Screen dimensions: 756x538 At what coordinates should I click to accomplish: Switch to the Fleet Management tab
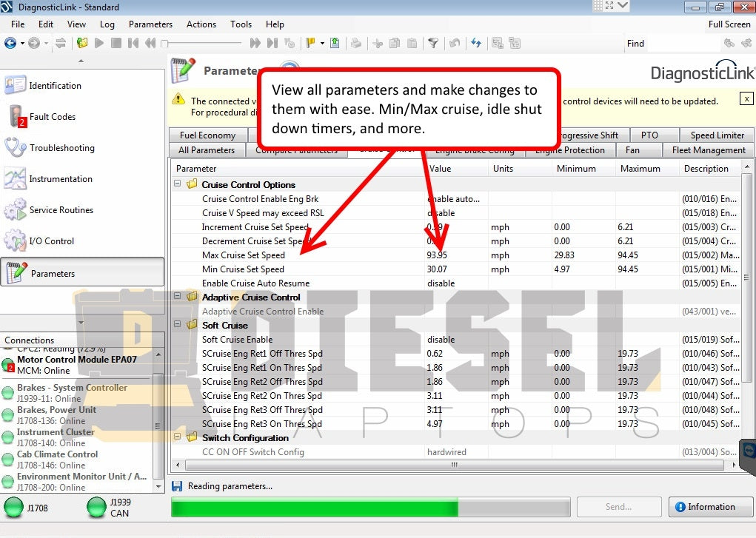pos(709,150)
